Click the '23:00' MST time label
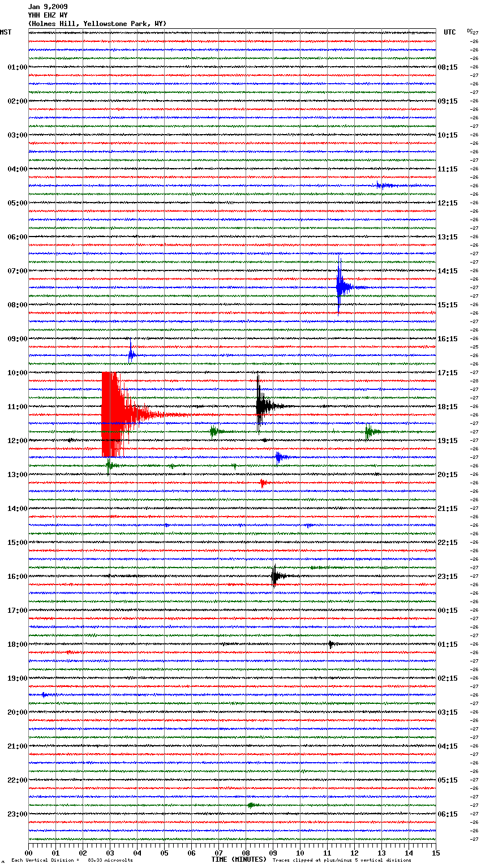 point(17,814)
